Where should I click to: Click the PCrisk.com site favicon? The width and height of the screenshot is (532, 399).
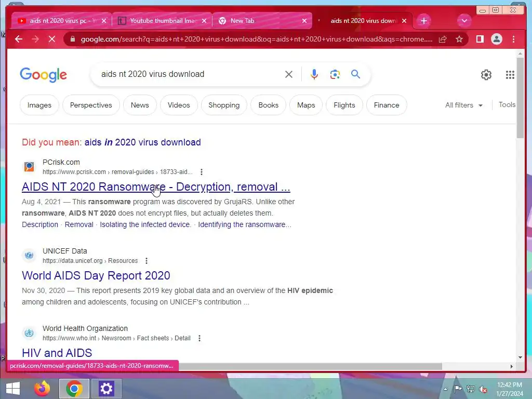coord(29,167)
